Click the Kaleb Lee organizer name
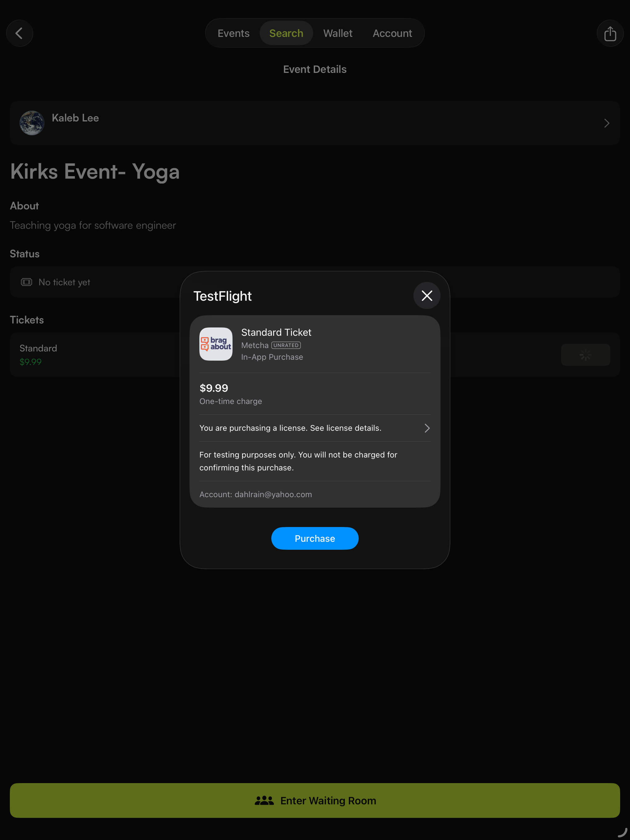Viewport: 630px width, 840px height. point(75,118)
